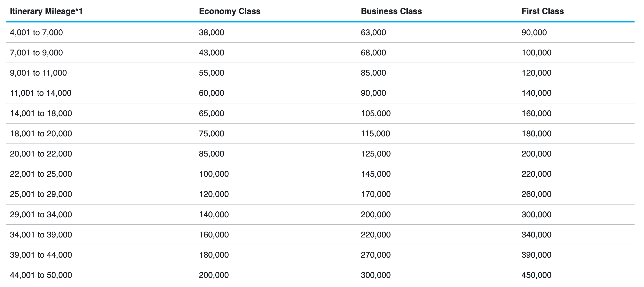Viewport: 644px width, 287px height.
Task: Select the 160,000 economy class value
Action: [214, 235]
